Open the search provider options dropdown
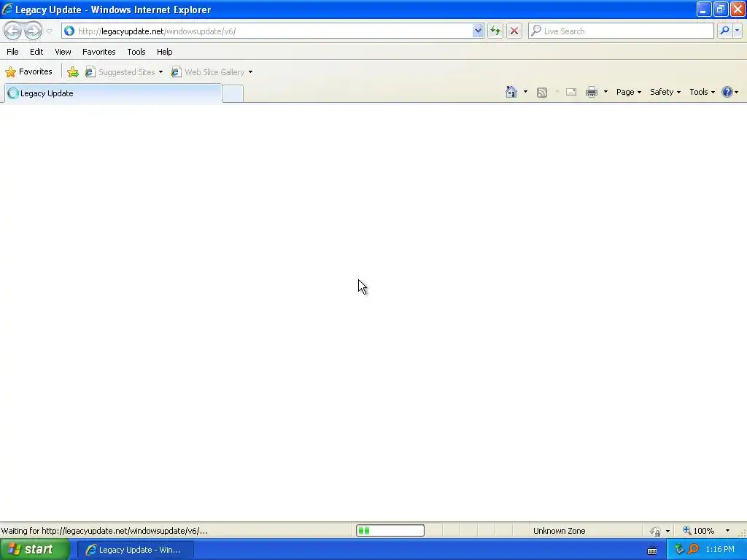Image resolution: width=747 pixels, height=560 pixels. pyautogui.click(x=737, y=31)
